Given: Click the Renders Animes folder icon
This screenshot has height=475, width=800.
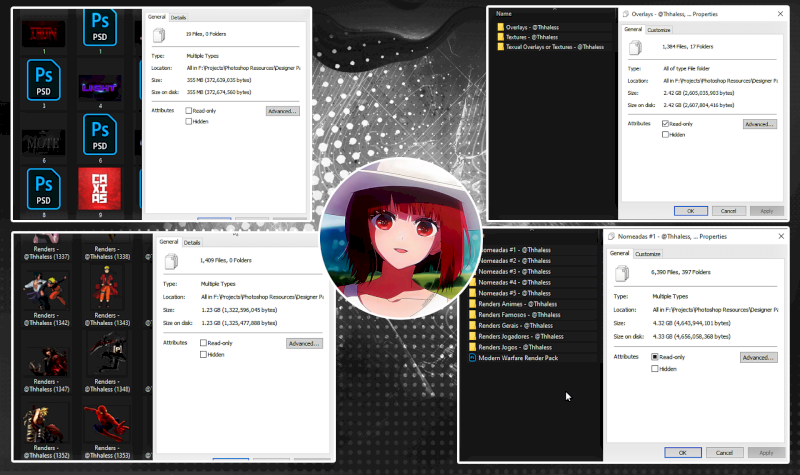Looking at the screenshot, I should (x=473, y=303).
